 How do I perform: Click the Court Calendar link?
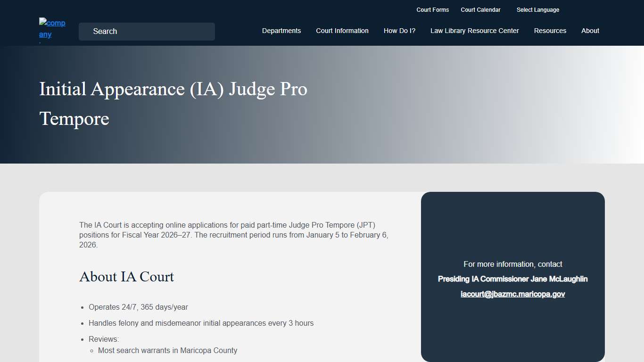point(480,9)
